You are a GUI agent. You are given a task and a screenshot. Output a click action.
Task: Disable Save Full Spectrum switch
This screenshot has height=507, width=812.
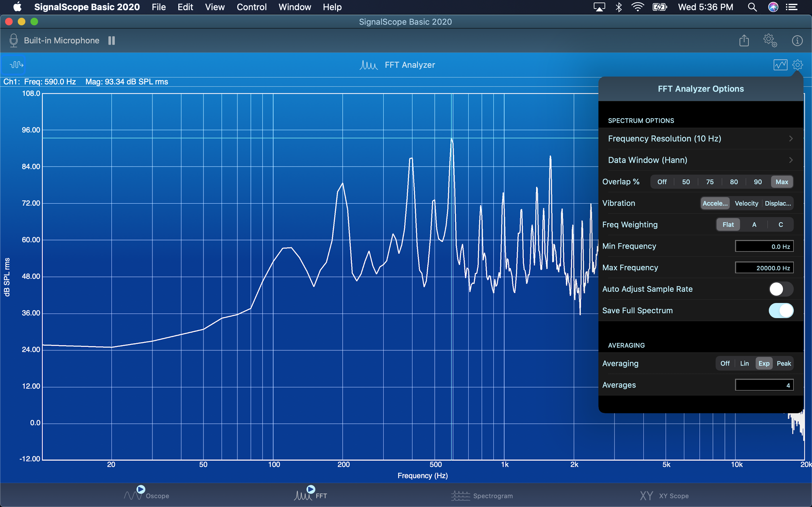click(781, 311)
